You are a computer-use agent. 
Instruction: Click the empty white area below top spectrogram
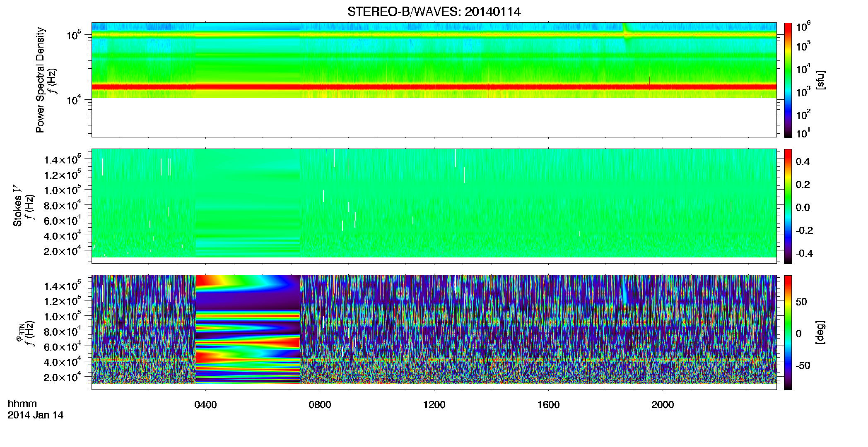tap(434, 118)
